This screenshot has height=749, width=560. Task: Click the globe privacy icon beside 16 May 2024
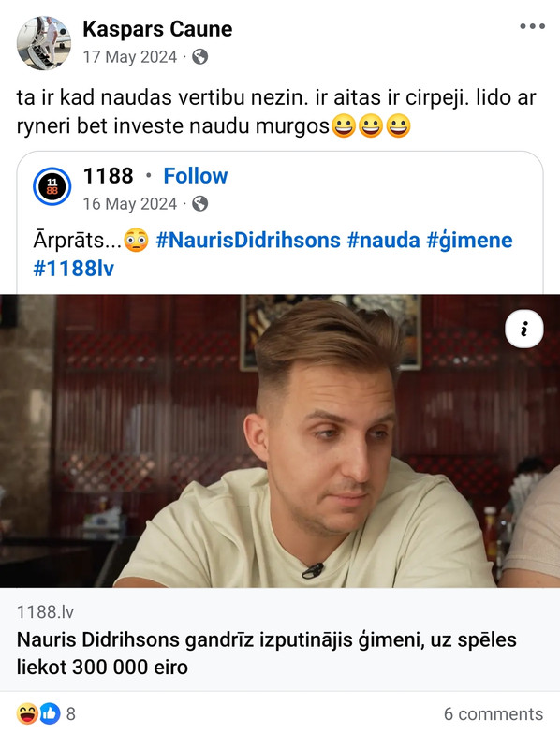pos(199,204)
